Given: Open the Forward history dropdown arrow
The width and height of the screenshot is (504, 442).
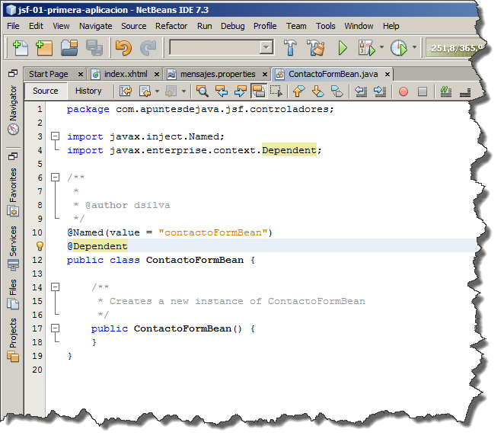Looking at the screenshot, I should coord(183,91).
